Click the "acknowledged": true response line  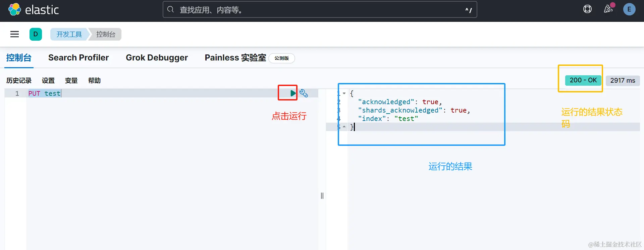coord(400,102)
